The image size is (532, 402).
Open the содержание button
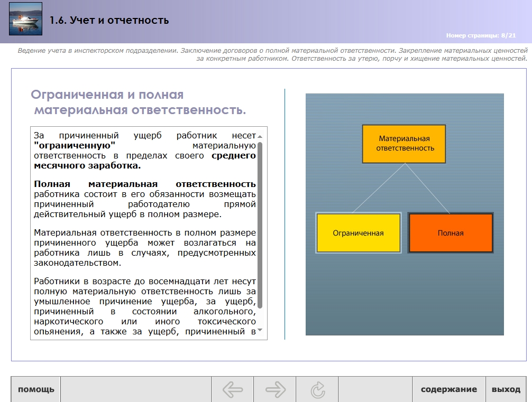pos(449,389)
